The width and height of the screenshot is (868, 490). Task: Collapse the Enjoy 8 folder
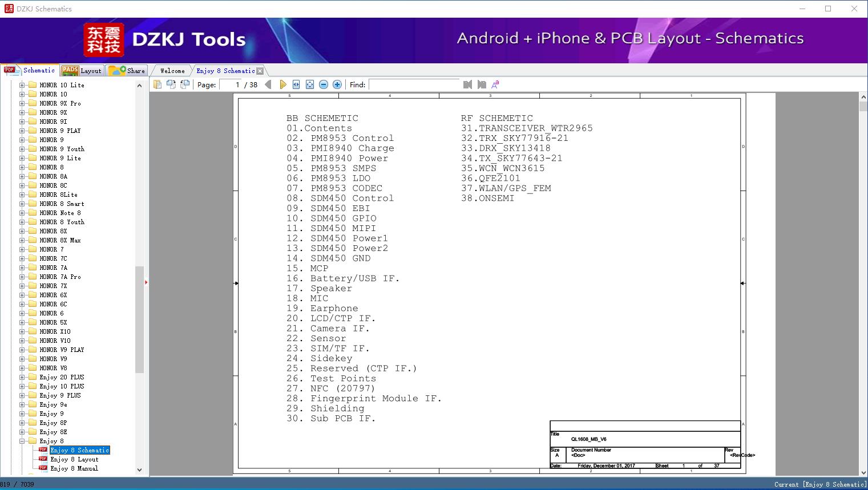[22, 441]
